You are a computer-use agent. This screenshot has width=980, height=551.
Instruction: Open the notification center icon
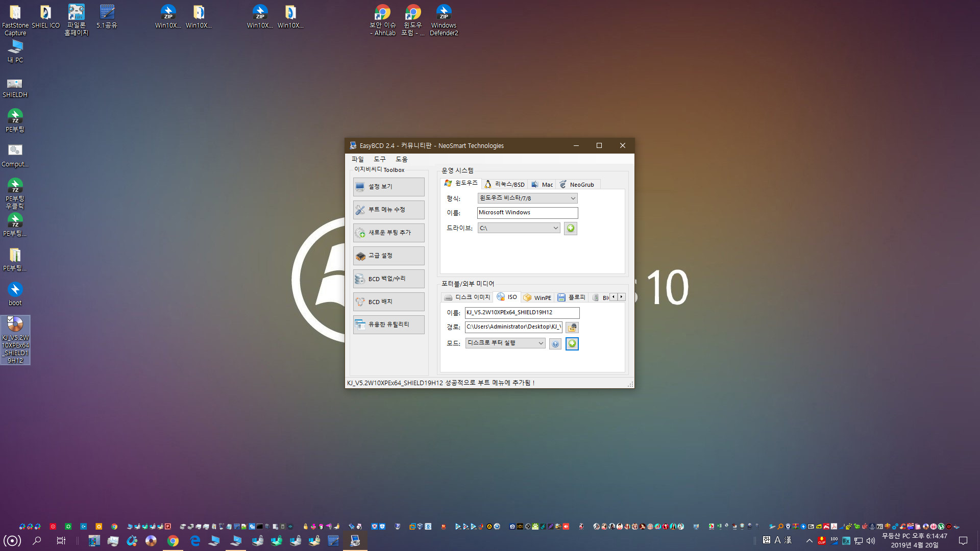coord(963,541)
